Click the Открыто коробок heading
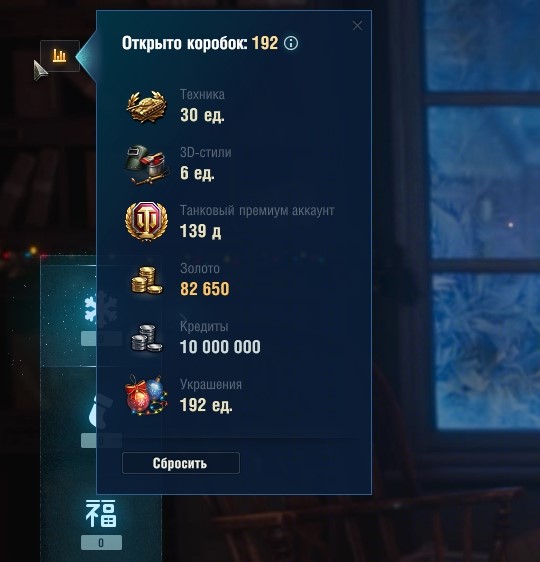Screen dimensions: 540x562 pyautogui.click(x=184, y=43)
